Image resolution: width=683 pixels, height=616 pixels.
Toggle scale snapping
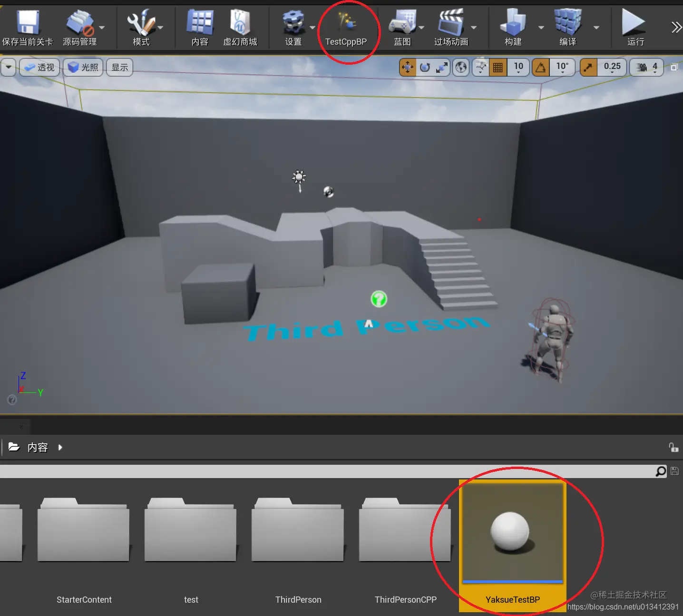click(589, 68)
